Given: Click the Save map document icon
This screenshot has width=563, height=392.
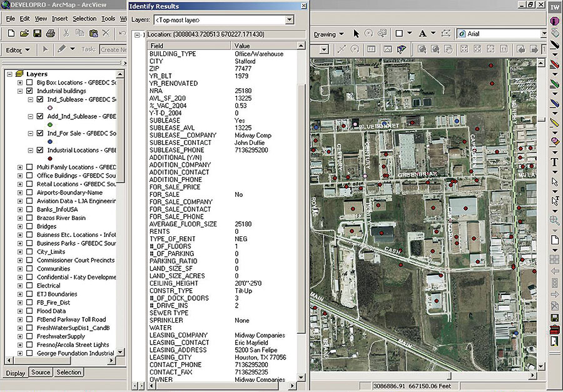Looking at the screenshot, I should [38, 33].
